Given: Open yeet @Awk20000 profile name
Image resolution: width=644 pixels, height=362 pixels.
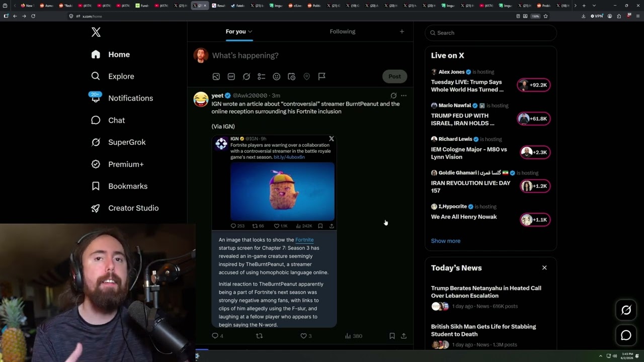Looking at the screenshot, I should pyautogui.click(x=217, y=96).
